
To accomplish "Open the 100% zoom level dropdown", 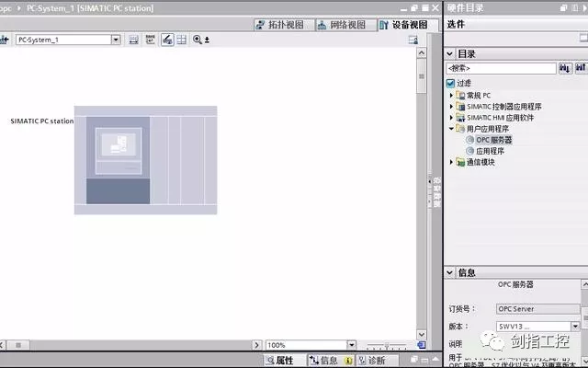I will click(351, 345).
